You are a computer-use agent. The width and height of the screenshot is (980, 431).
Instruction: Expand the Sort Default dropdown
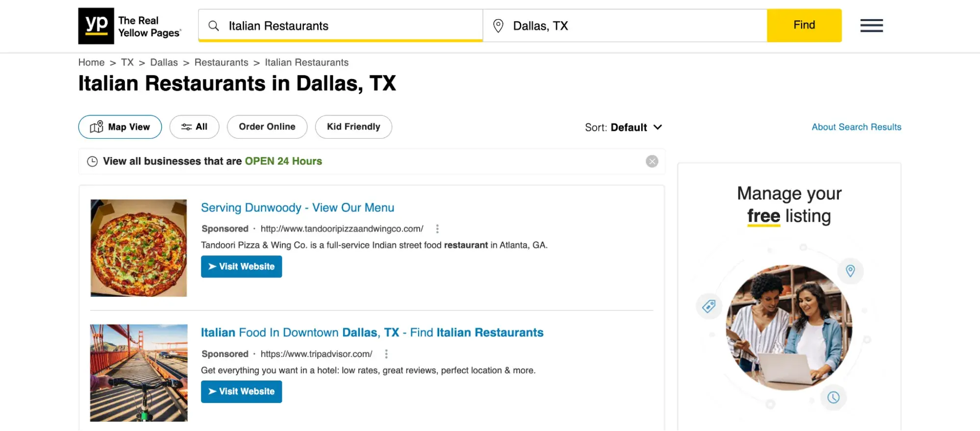tap(624, 127)
